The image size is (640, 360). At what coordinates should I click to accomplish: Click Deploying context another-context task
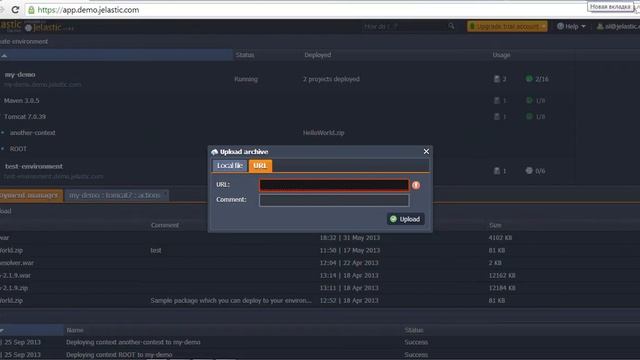point(133,342)
